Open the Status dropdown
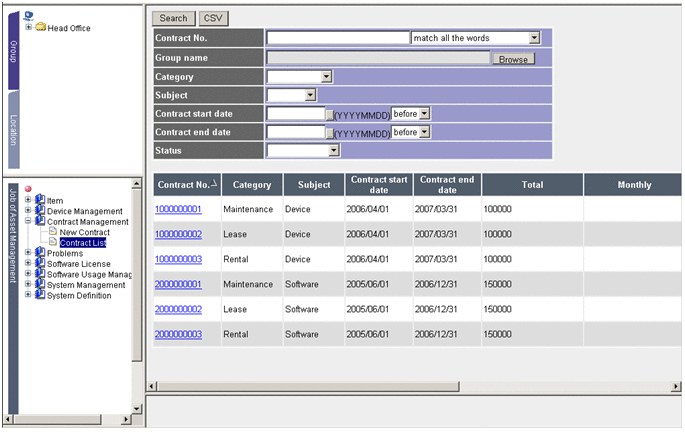This screenshot has height=433, width=685. click(335, 151)
